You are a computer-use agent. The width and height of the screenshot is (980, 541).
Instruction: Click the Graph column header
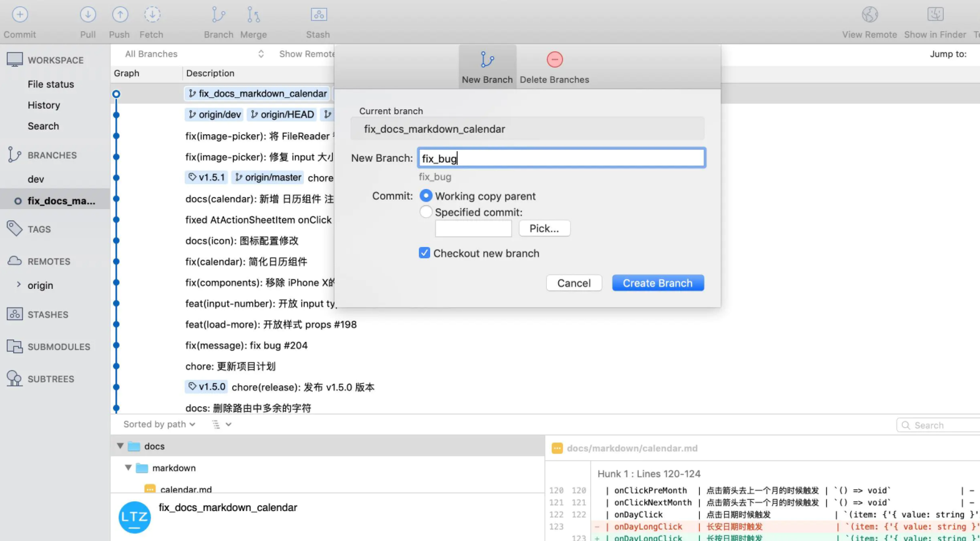click(127, 74)
